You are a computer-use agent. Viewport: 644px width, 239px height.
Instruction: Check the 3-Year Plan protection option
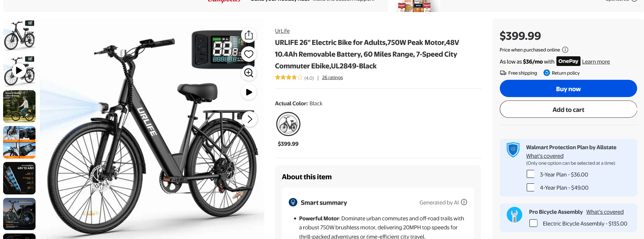(531, 174)
